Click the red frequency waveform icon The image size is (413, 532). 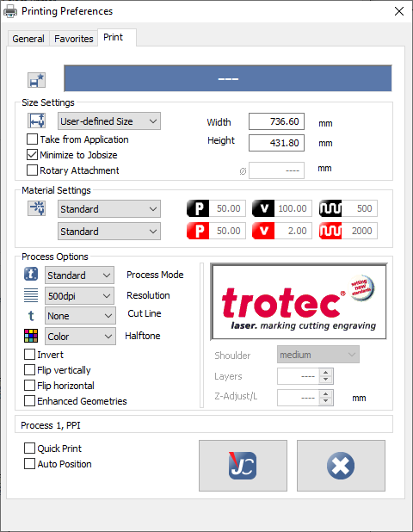(x=330, y=231)
